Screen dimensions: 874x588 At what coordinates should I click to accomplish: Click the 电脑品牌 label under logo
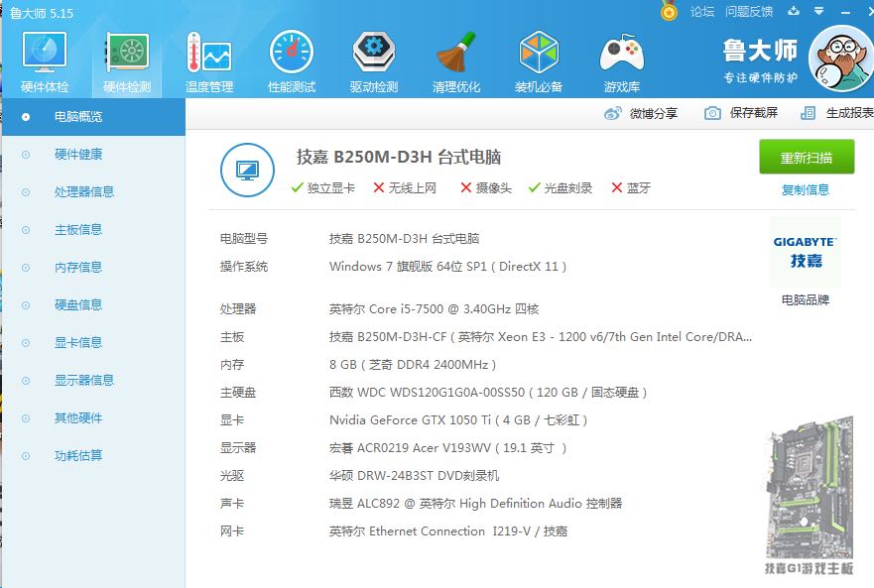pyautogui.click(x=805, y=299)
